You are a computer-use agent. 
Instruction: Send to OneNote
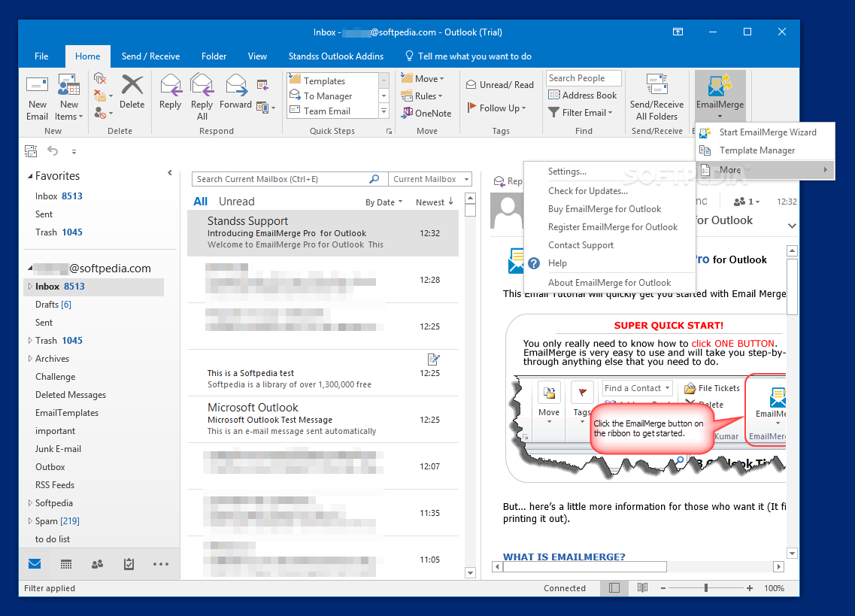click(x=426, y=114)
